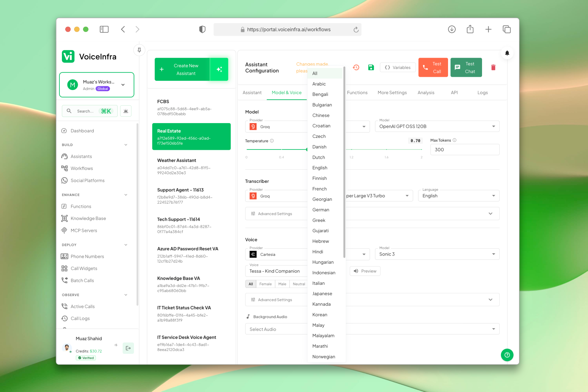
Task: Click the browser sidebar toggle icon
Action: click(104, 29)
